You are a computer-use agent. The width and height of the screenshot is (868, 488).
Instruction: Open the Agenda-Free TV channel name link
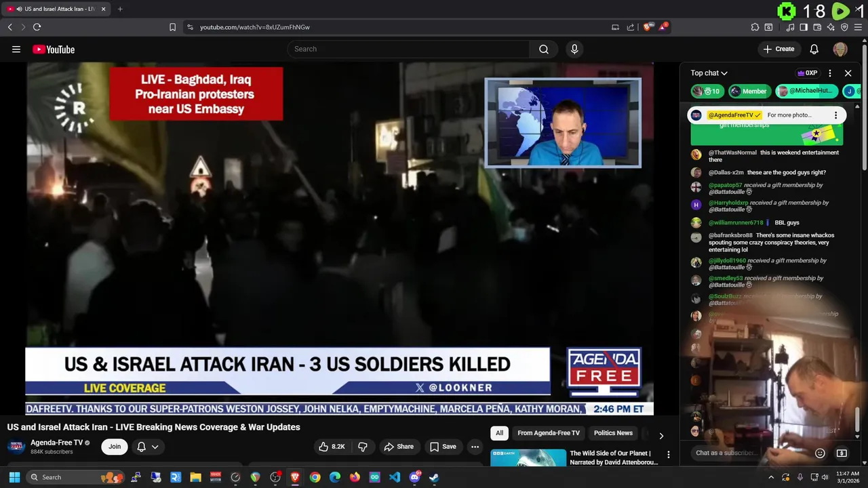pyautogui.click(x=56, y=443)
